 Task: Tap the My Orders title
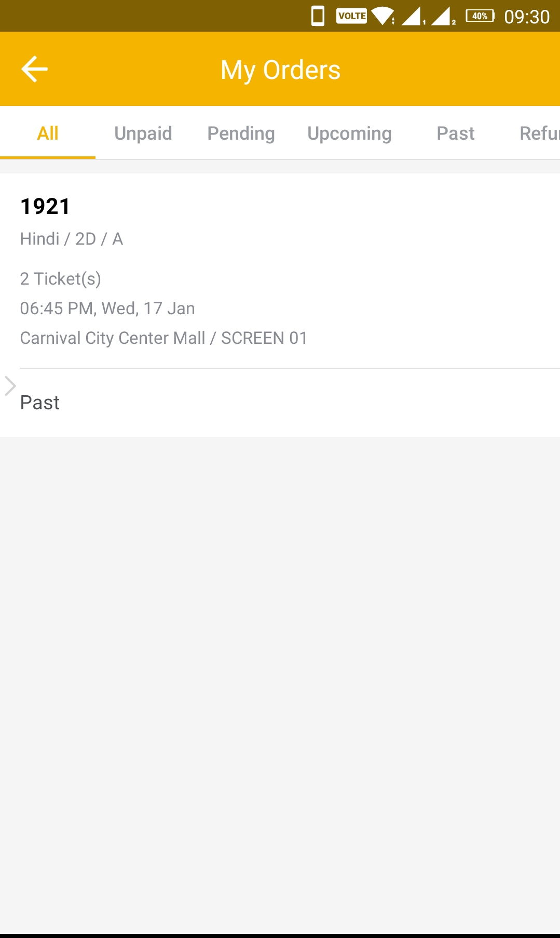click(280, 70)
